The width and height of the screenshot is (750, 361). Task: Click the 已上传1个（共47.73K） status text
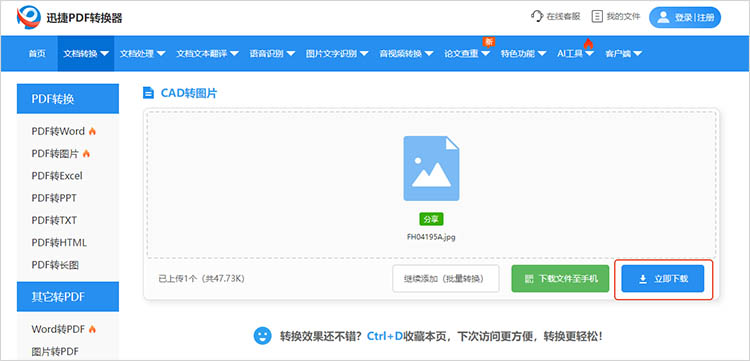pos(201,278)
